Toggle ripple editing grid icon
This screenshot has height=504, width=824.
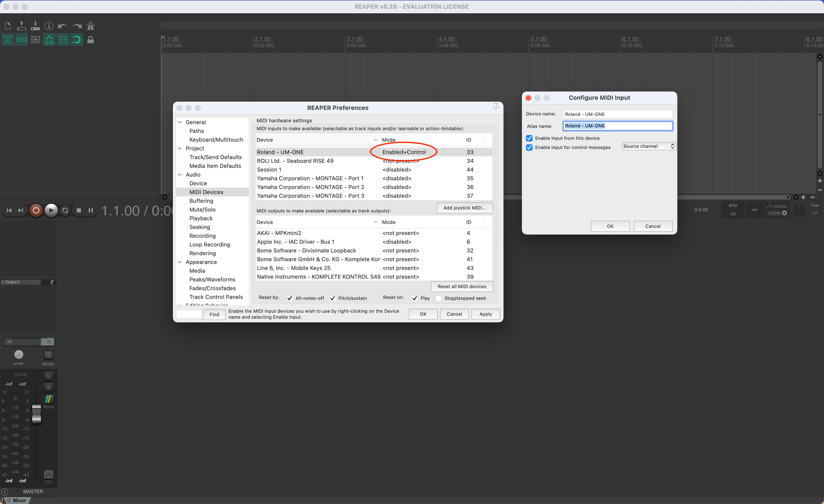(35, 40)
